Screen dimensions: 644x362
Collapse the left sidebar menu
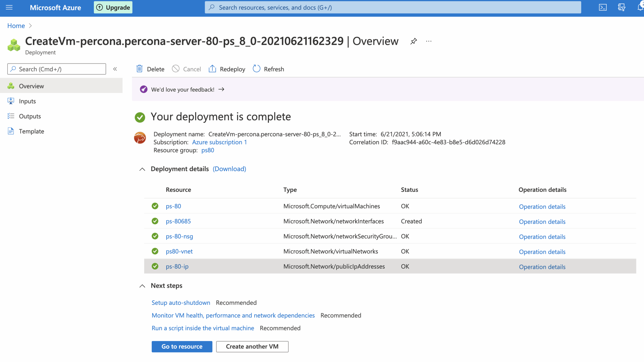[115, 69]
